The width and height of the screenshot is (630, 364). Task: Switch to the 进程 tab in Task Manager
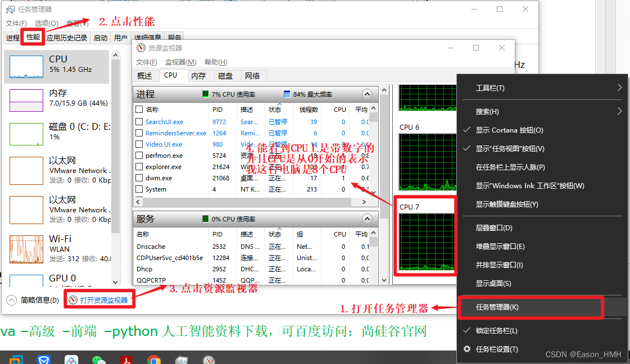(13, 38)
